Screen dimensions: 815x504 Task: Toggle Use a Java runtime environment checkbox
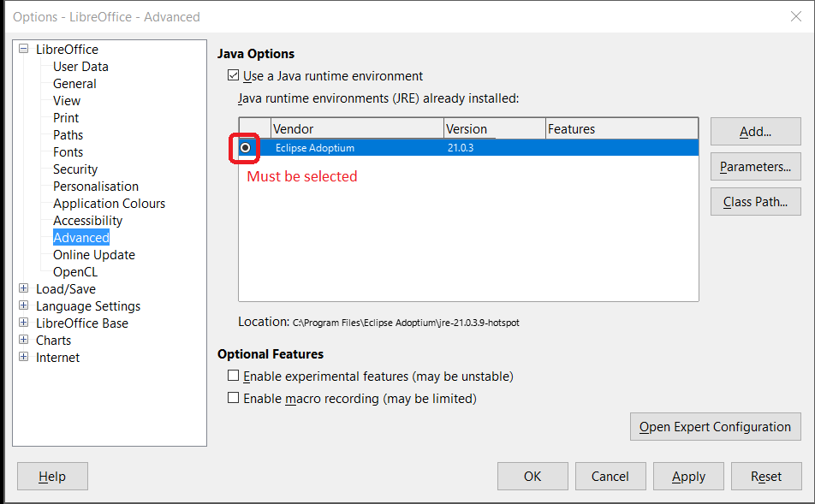click(234, 75)
